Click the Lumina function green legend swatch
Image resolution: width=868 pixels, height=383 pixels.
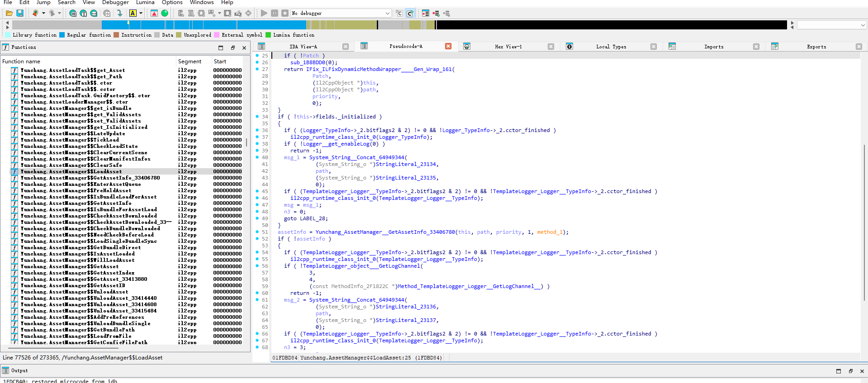click(268, 35)
